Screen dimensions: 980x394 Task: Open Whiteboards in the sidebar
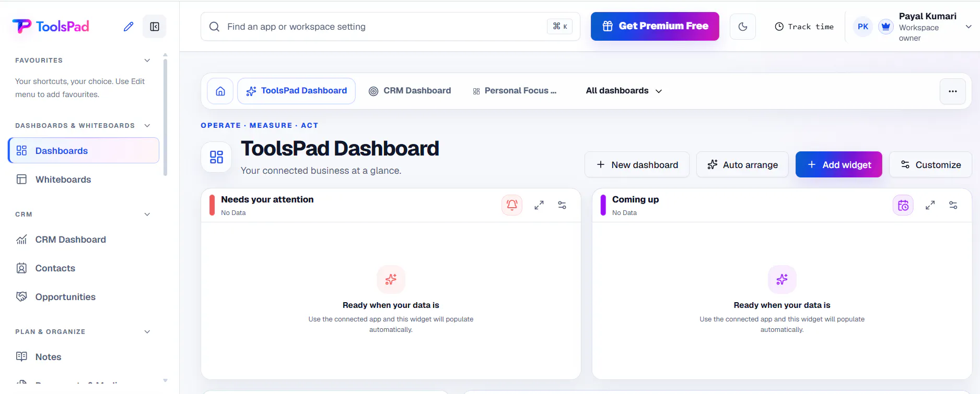pyautogui.click(x=84, y=180)
